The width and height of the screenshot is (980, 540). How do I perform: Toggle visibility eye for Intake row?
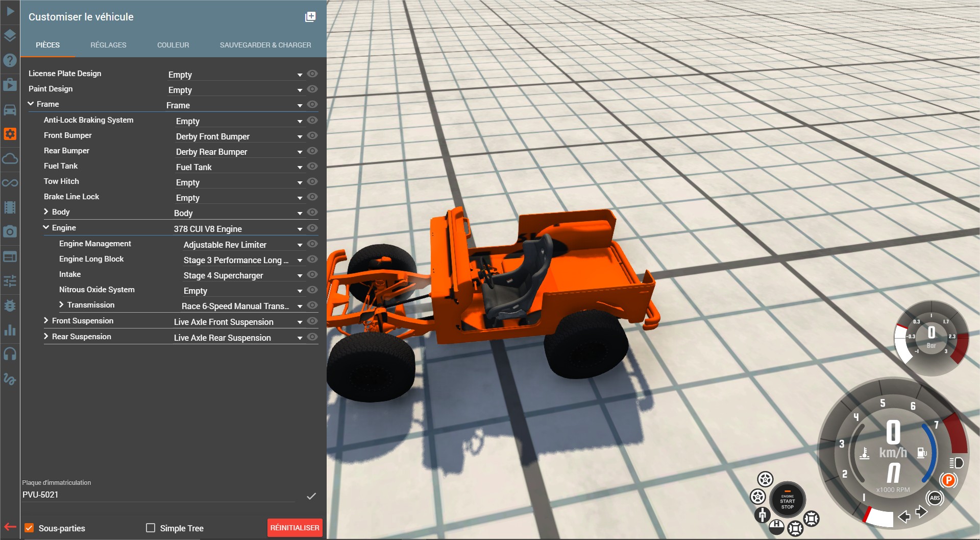click(313, 275)
